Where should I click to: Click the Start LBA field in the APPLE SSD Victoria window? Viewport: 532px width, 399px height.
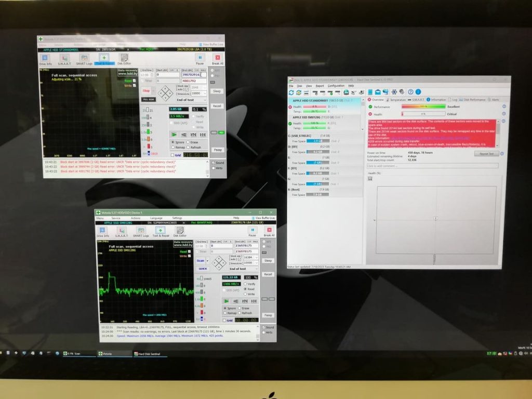click(x=221, y=246)
